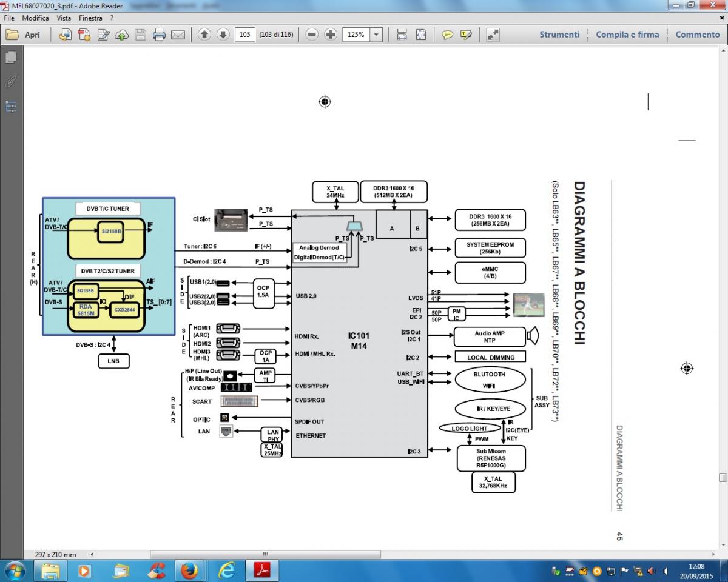Click the DIAGRAMMI A BLOCCHI vertical title
Viewport: 728px width, 582px height.
pos(578,263)
